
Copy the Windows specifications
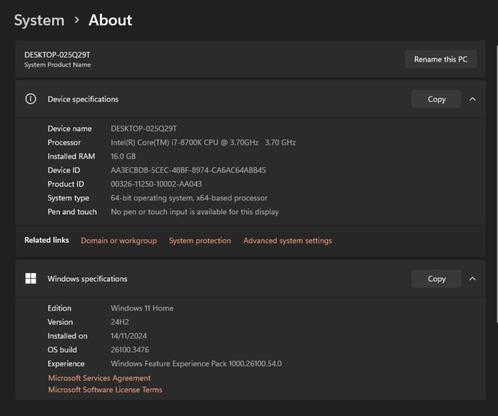(436, 279)
